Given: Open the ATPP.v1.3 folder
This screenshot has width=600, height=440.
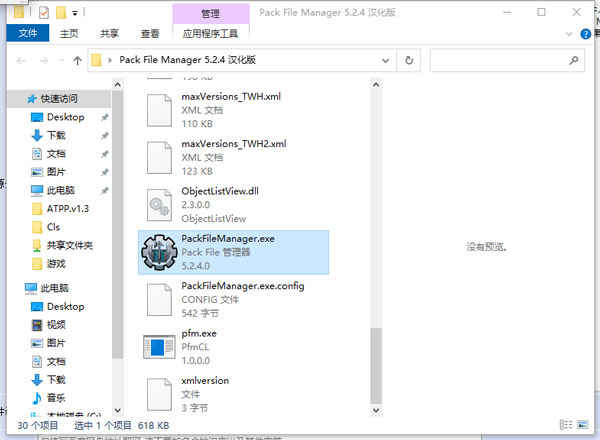Looking at the screenshot, I should coord(67,209).
